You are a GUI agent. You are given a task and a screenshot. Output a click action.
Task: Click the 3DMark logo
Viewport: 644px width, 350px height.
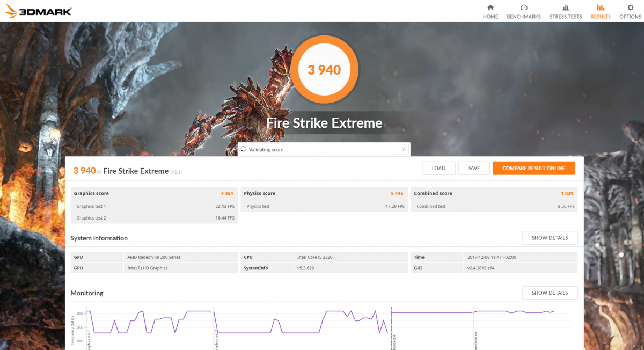click(38, 11)
